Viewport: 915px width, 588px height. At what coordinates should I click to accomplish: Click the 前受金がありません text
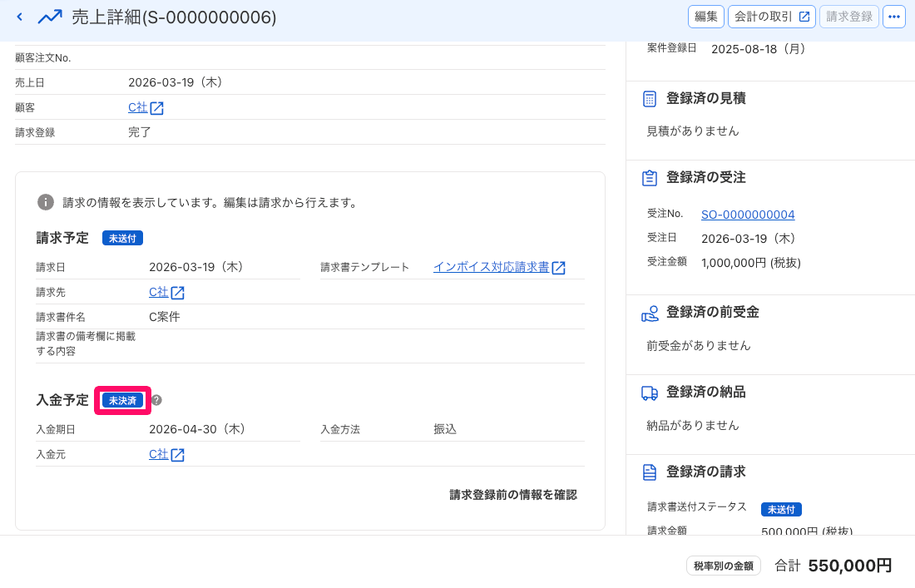click(x=699, y=346)
